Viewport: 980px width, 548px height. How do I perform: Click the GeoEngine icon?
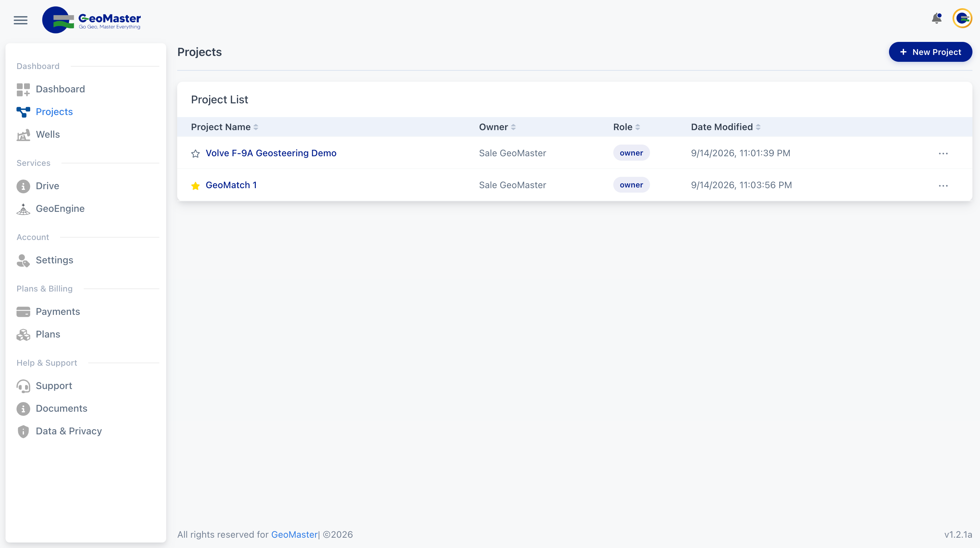23,209
